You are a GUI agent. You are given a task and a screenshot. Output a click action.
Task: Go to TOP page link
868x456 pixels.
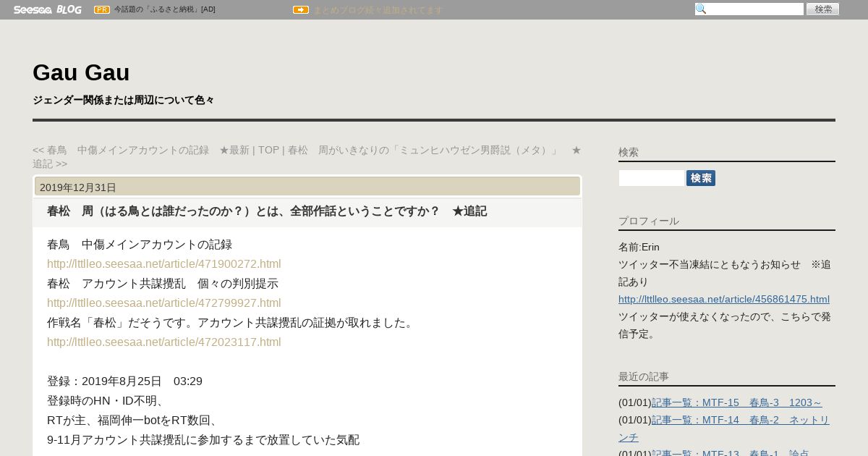268,150
